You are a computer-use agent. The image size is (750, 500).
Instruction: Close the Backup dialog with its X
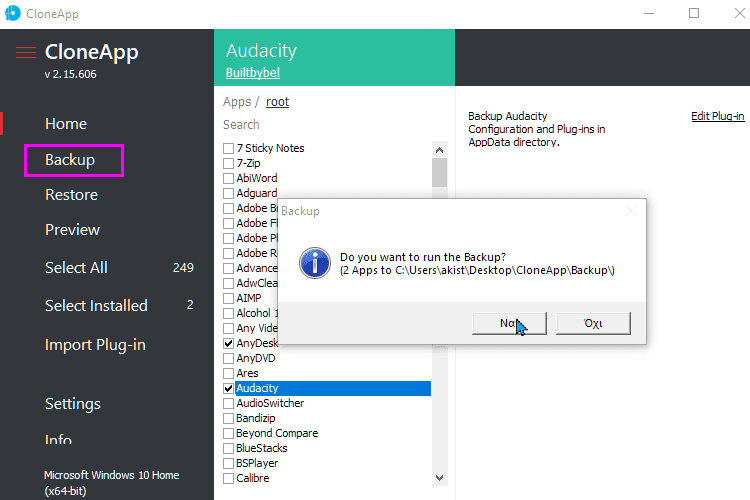click(x=631, y=211)
